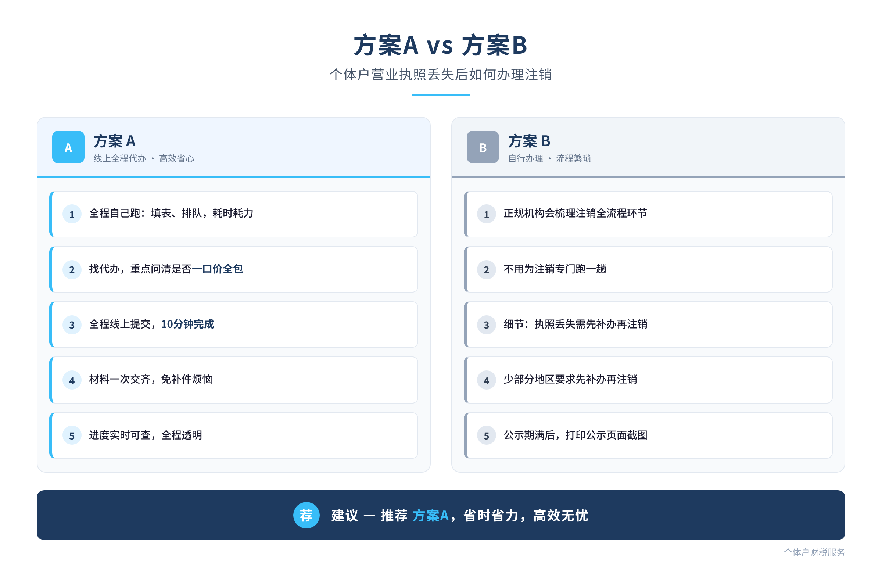Click the round '荐' recommendation badge
Viewport: 882px width, 588px height.
click(306, 515)
